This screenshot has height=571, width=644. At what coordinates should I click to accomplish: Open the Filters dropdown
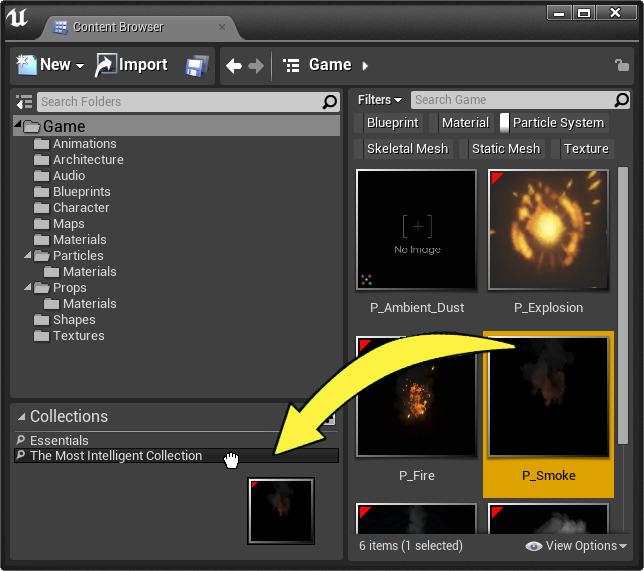click(x=380, y=100)
